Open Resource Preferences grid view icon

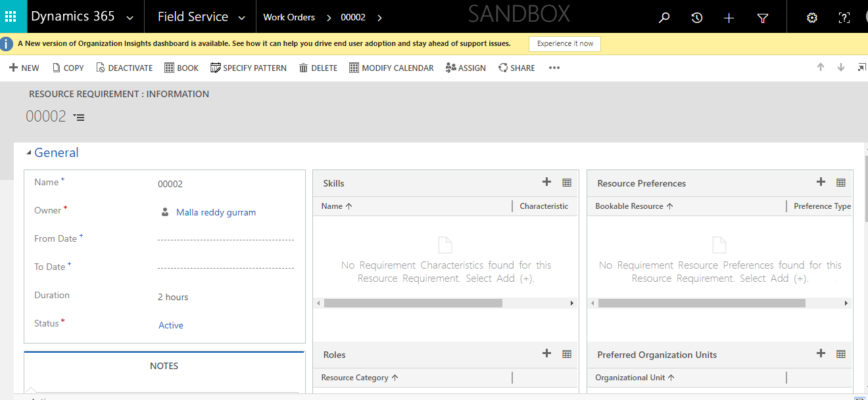click(x=840, y=183)
